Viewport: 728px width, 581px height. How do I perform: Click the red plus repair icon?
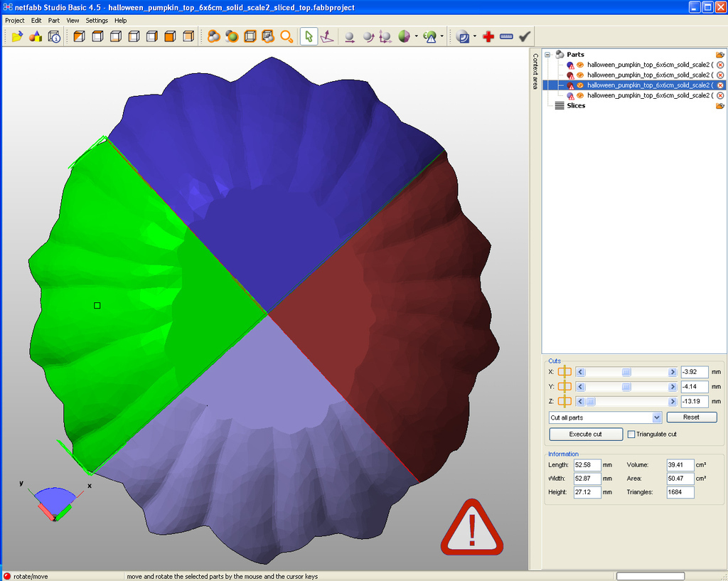(x=488, y=36)
